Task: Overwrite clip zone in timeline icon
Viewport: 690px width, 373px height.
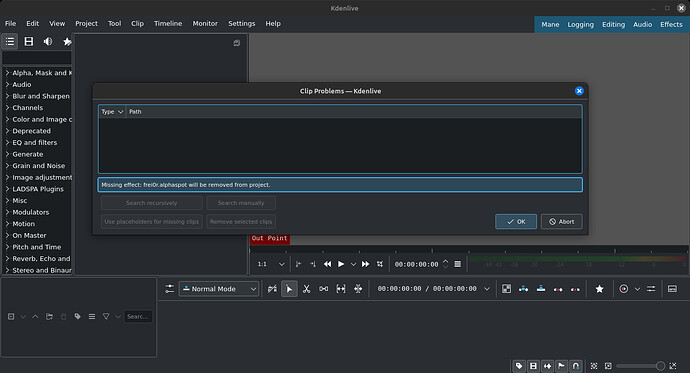Action: [x=541, y=289]
